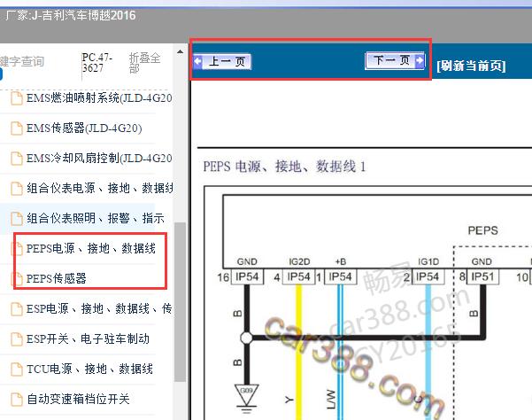Click document icon beside EMS燃油喷射系统
The image size is (532, 420).
(17, 98)
